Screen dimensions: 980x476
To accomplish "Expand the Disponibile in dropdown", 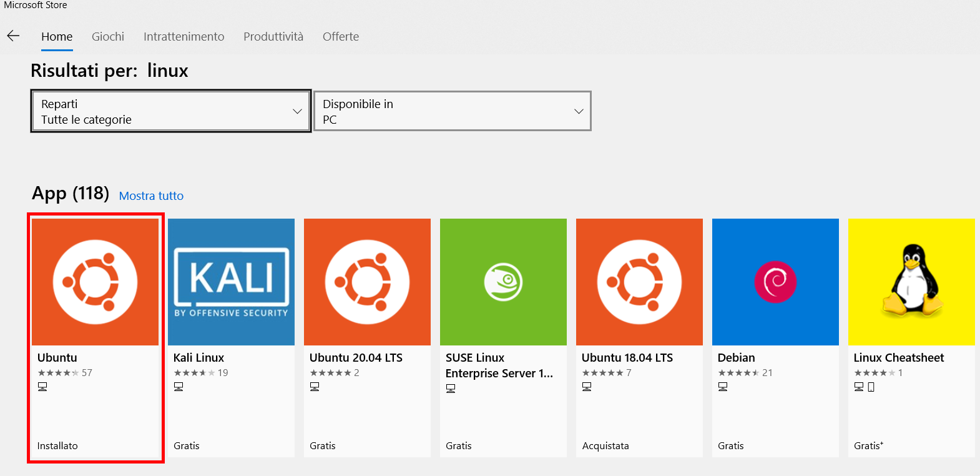I will [453, 111].
